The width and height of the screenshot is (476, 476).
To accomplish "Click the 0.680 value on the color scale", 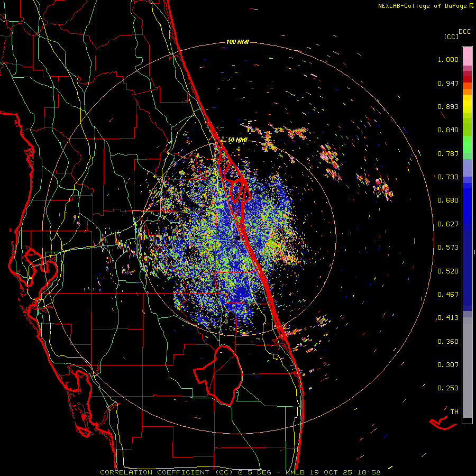I will point(448,200).
